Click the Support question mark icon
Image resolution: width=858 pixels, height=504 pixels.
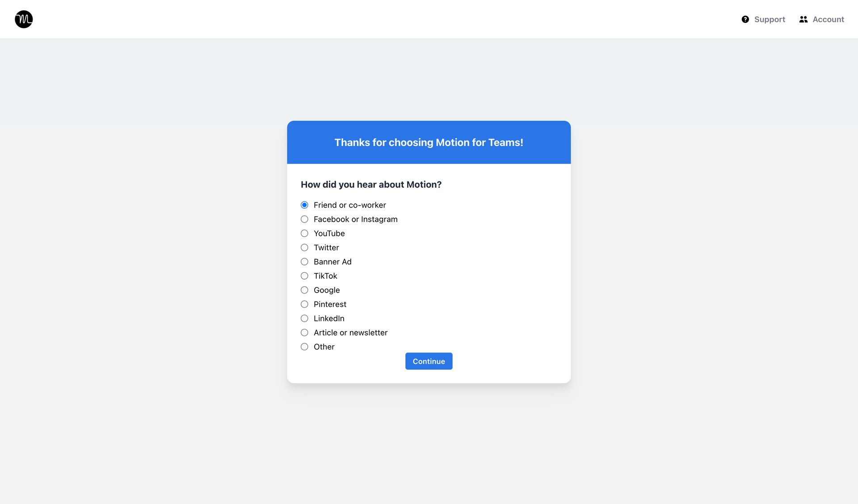coord(745,19)
